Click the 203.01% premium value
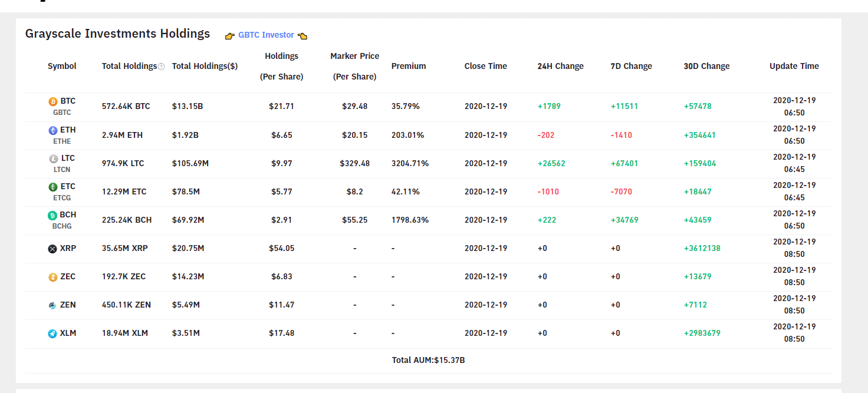 (408, 135)
